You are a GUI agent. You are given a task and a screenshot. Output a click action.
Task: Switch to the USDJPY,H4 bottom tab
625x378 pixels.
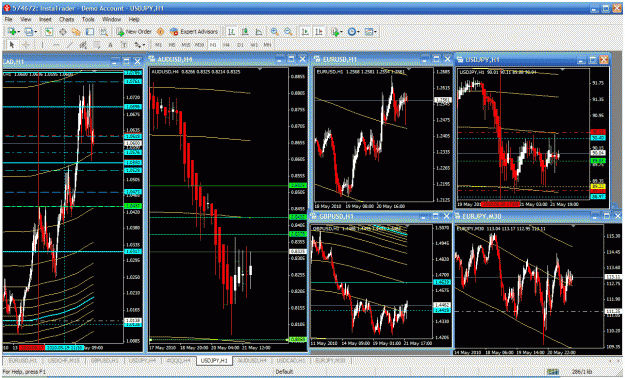142,360
